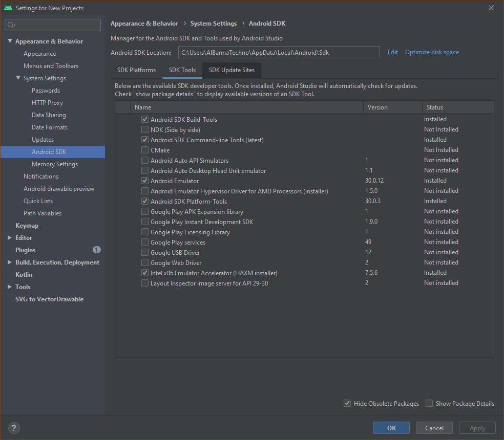Uncheck Android SDK Build-Tools
Viewport: 504px width, 440px height.
145,120
